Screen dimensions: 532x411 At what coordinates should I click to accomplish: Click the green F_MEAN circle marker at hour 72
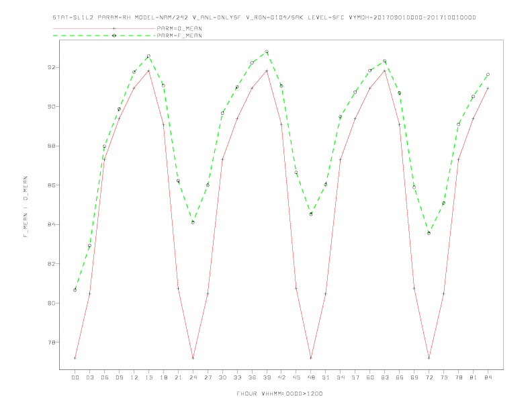[x=429, y=233]
